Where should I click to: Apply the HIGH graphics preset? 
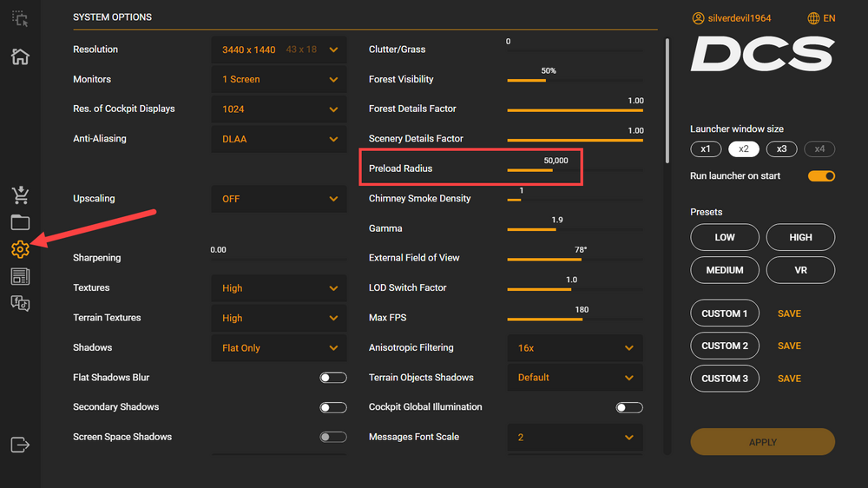coord(800,237)
